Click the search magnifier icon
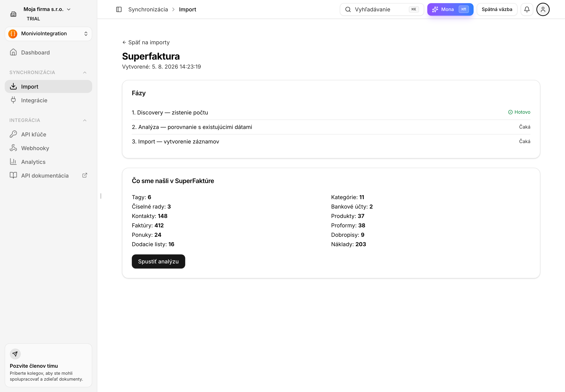 click(348, 9)
